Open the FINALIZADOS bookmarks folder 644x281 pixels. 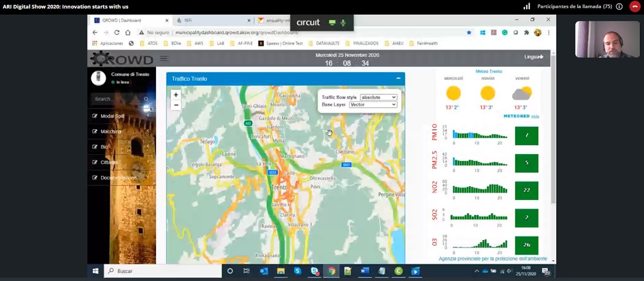(362, 43)
